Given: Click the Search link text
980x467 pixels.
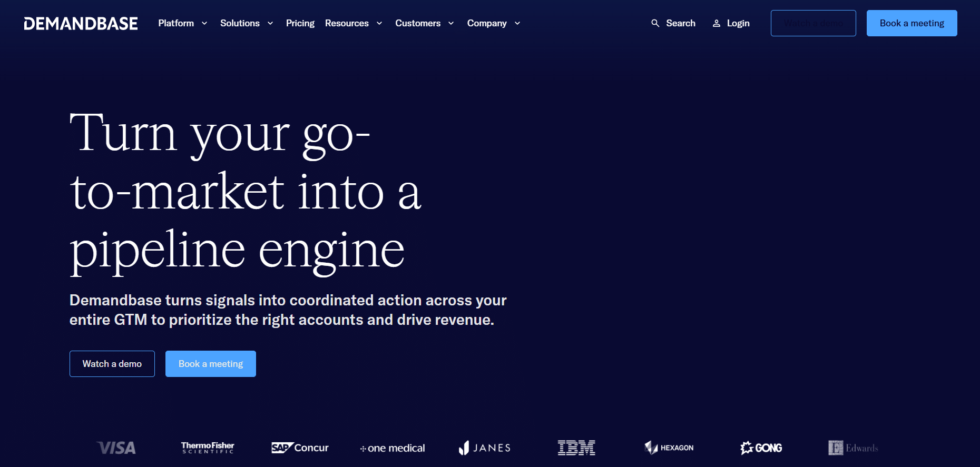Looking at the screenshot, I should point(681,23).
